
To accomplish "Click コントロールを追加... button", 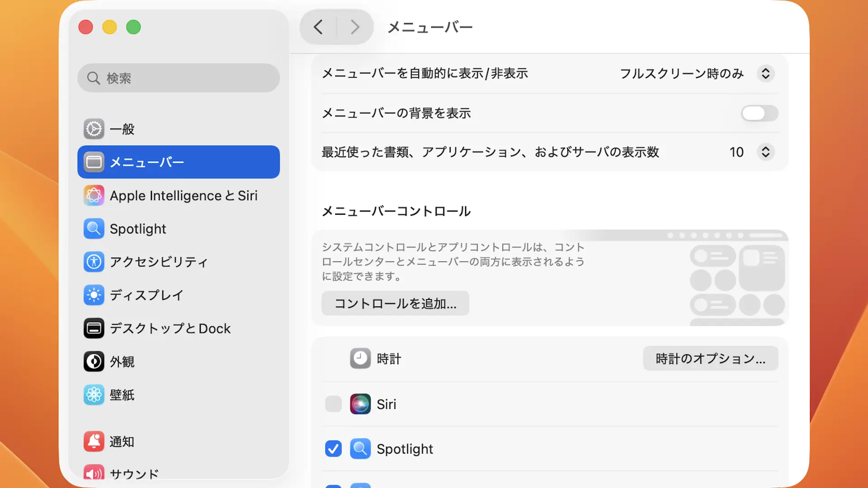I will click(395, 303).
